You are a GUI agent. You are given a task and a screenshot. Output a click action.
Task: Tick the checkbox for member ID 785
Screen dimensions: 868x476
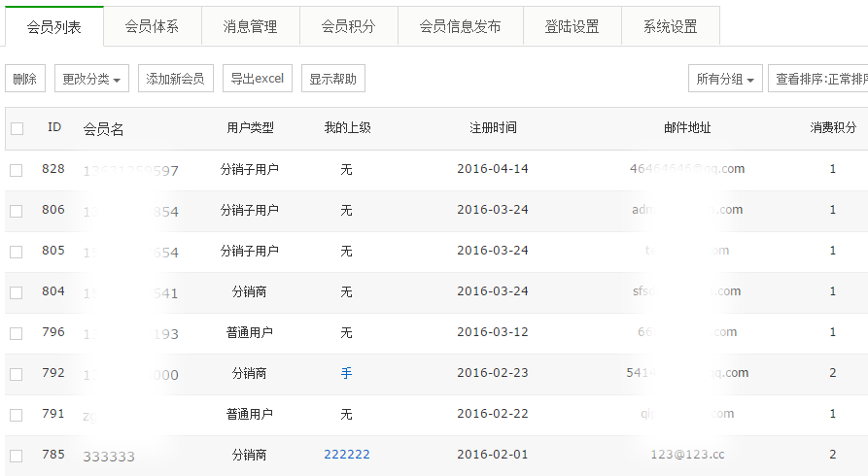(x=17, y=456)
